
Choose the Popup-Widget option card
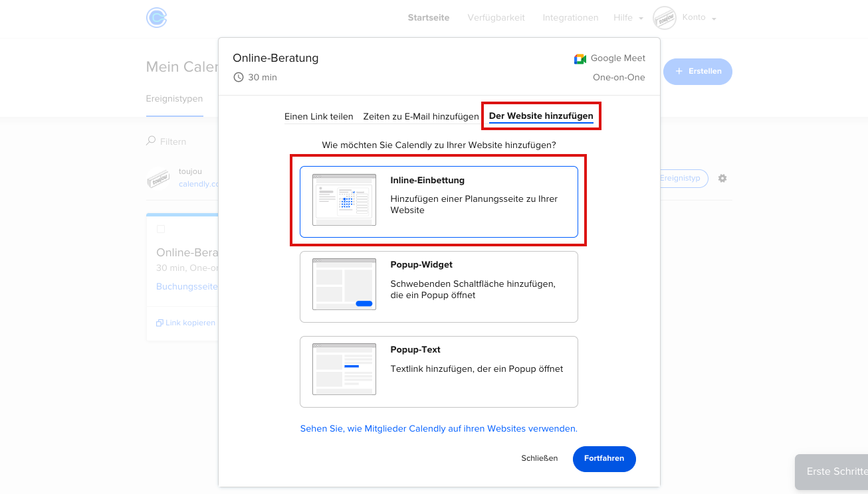[x=439, y=287]
